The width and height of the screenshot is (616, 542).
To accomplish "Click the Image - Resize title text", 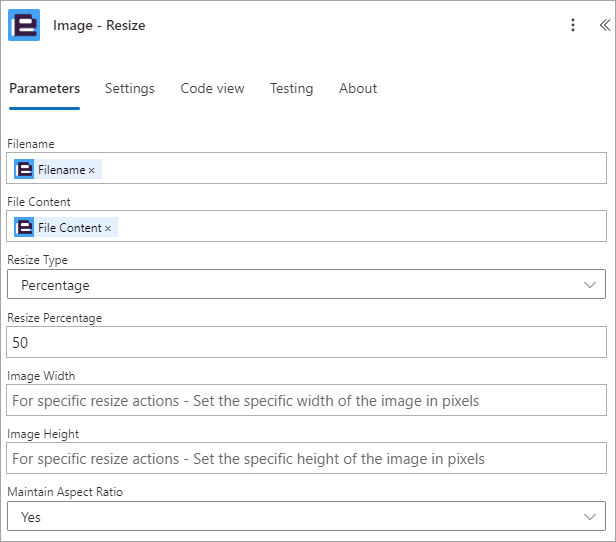I will point(99,26).
